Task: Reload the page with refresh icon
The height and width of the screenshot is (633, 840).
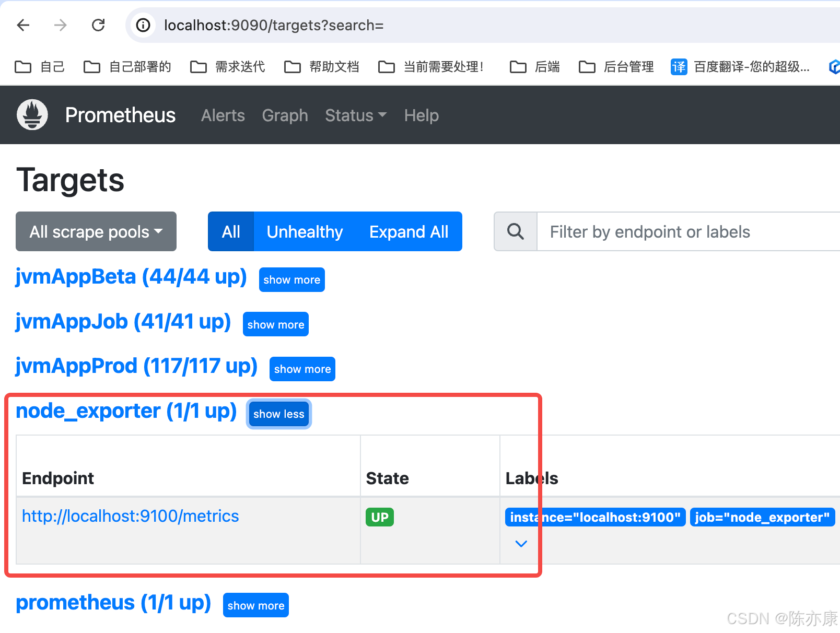Action: pos(98,25)
